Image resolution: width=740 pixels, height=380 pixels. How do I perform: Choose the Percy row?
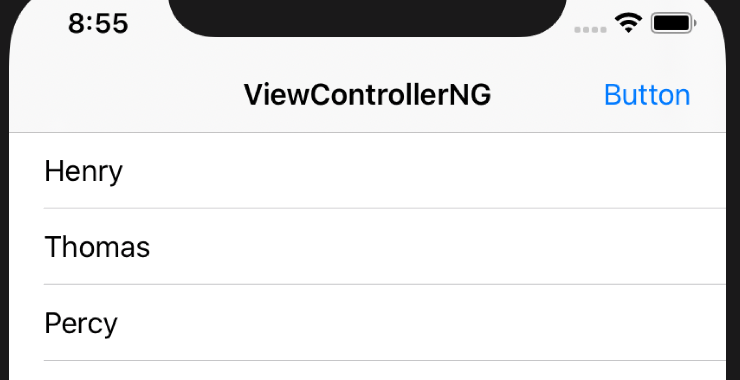(367, 323)
